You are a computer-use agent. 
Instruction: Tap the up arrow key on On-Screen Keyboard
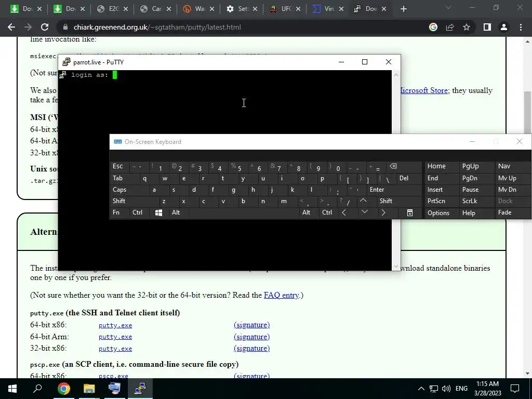[363, 201]
